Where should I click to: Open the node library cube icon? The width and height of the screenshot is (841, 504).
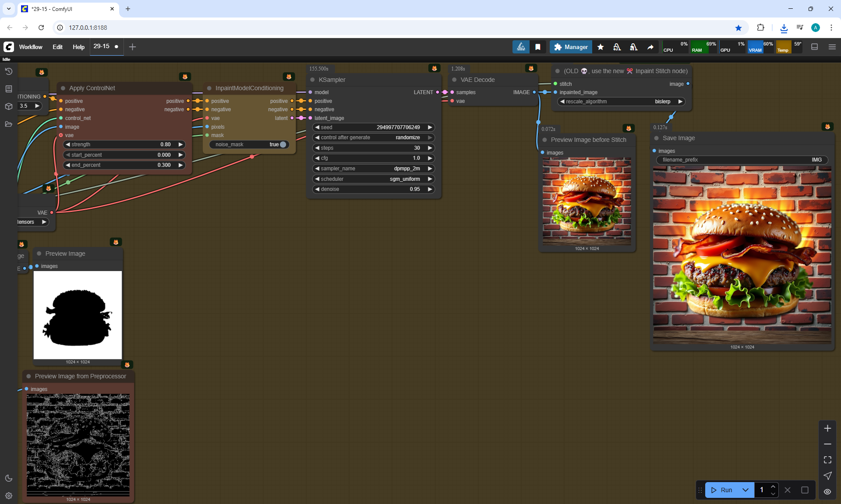click(8, 106)
